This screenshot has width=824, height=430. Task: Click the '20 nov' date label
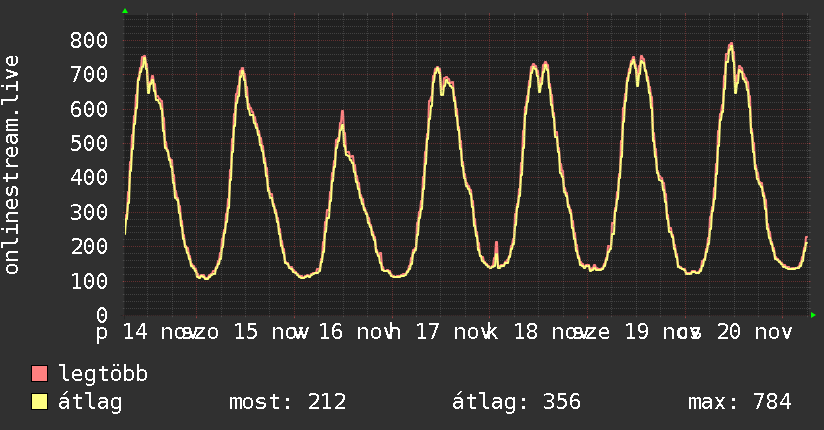click(755, 332)
